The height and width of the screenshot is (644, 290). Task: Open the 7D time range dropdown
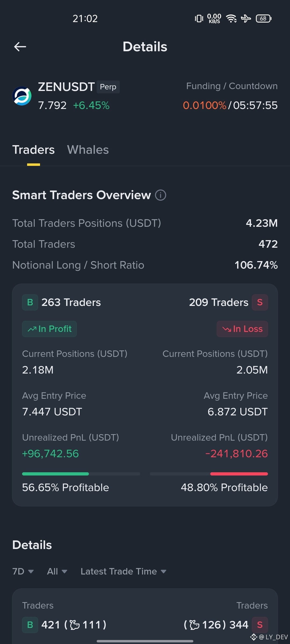click(23, 571)
